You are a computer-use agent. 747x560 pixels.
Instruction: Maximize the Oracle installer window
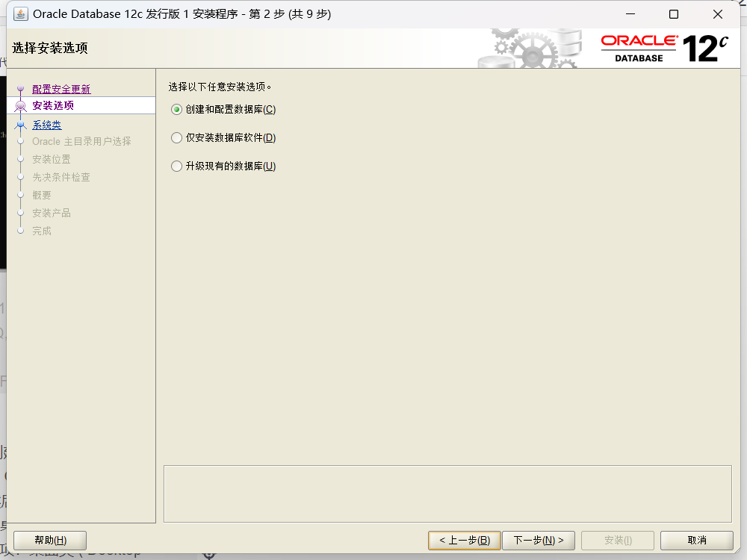[x=674, y=14]
